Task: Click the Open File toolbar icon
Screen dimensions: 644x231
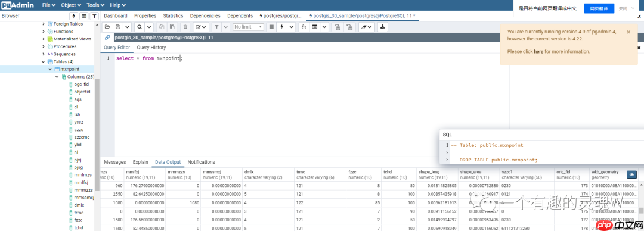Action: click(x=107, y=27)
